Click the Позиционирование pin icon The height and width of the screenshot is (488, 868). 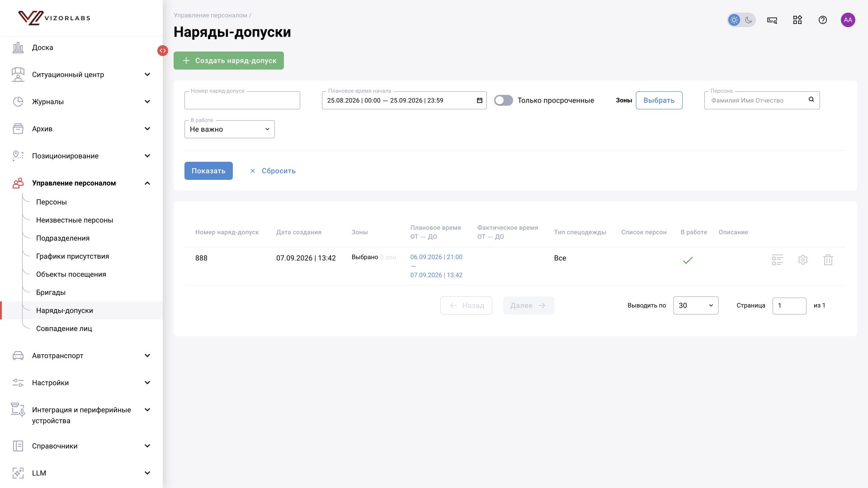click(x=18, y=156)
